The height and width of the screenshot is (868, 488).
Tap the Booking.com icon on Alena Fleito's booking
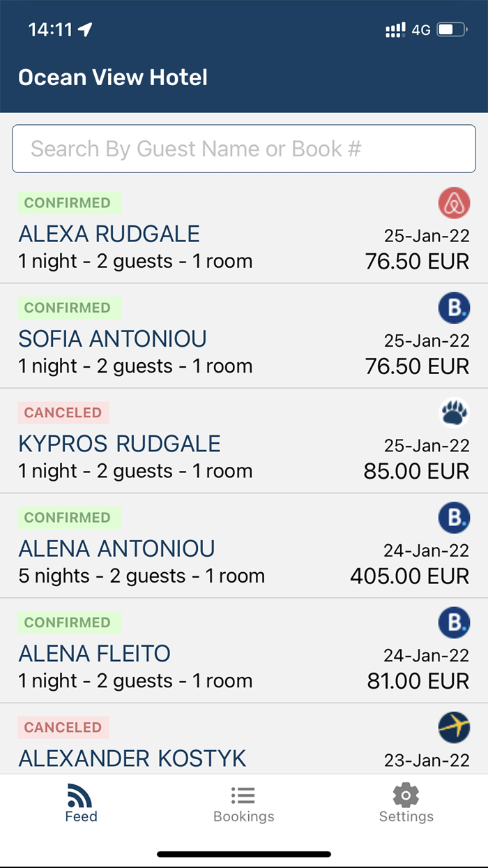pyautogui.click(x=454, y=622)
